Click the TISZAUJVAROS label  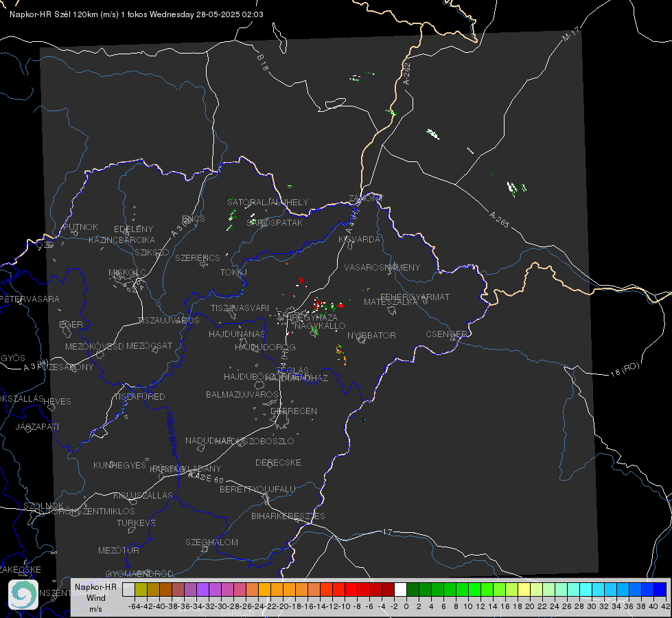[x=168, y=320]
